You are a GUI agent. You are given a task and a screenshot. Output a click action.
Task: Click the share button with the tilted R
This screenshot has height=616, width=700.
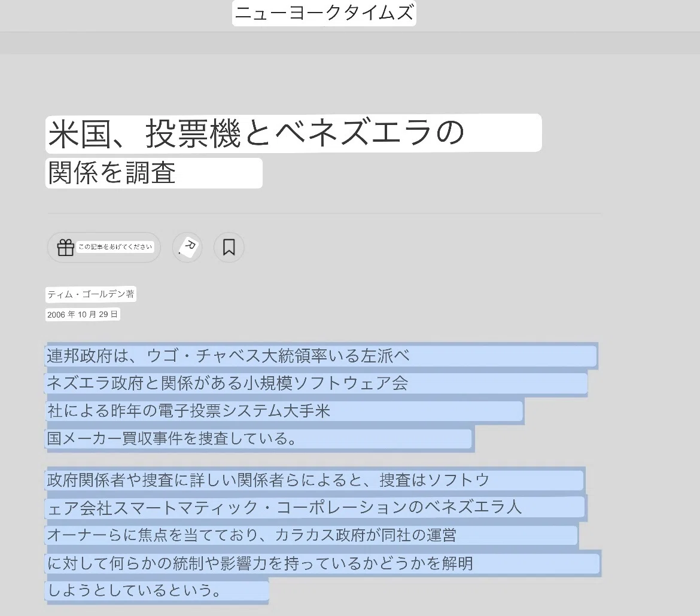[187, 247]
